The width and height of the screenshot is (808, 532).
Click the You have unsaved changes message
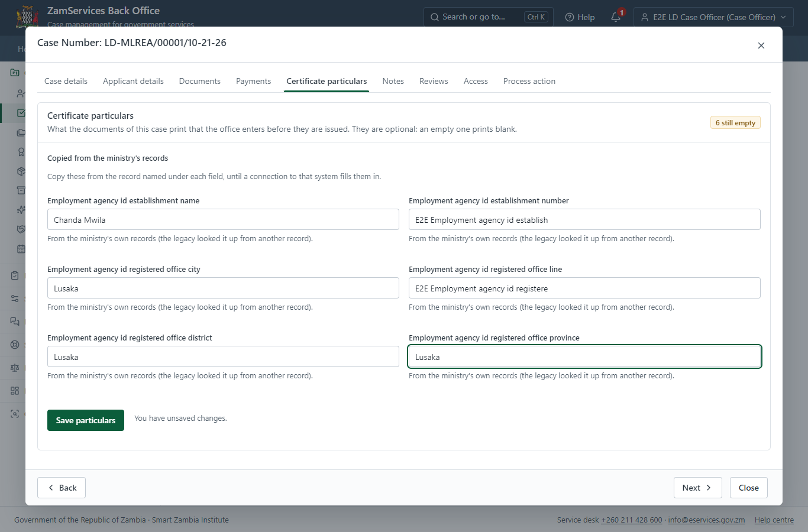tap(180, 418)
